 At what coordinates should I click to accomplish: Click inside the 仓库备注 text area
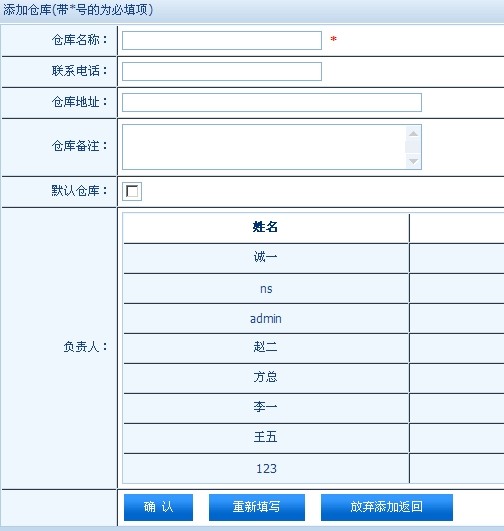[x=264, y=147]
